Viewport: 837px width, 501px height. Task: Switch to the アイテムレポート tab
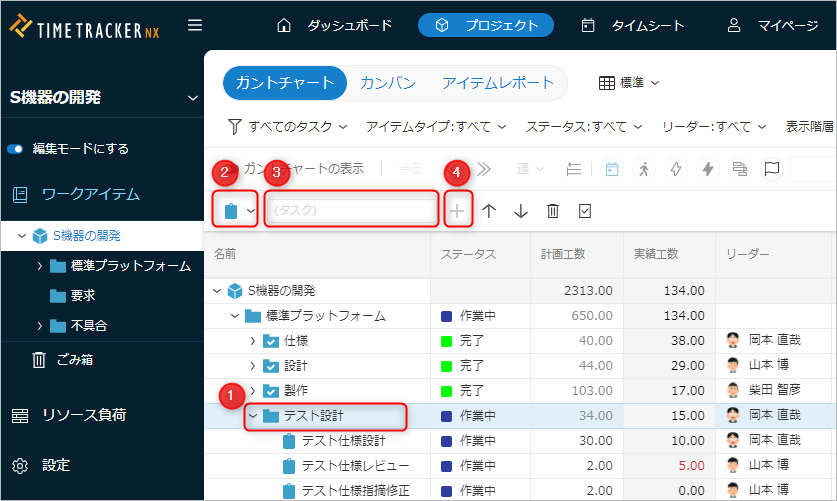(x=497, y=83)
